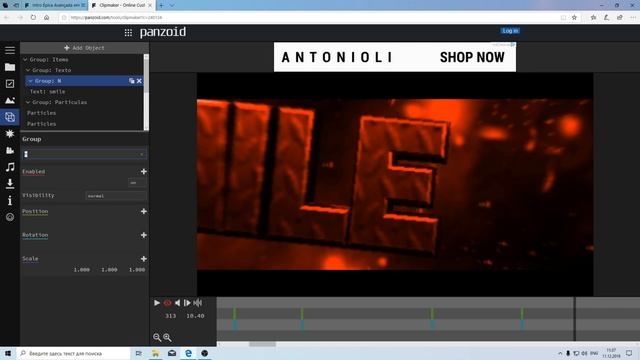The height and width of the screenshot is (360, 640).
Task: Click the Position property label
Action: pyautogui.click(x=35, y=211)
